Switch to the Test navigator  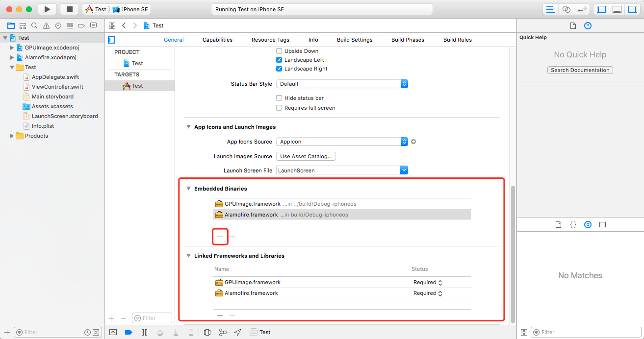[58, 25]
